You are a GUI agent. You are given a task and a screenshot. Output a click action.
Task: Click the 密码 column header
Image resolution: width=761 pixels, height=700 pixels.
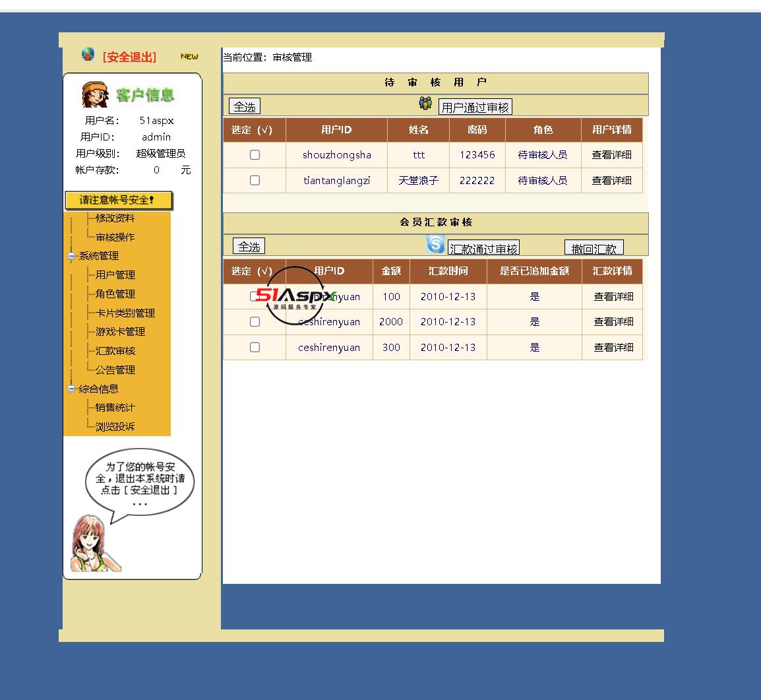477,129
